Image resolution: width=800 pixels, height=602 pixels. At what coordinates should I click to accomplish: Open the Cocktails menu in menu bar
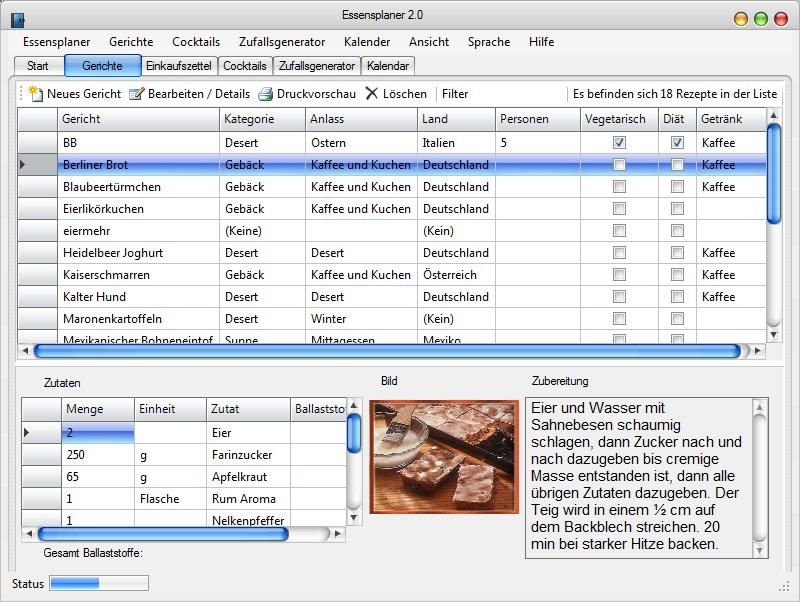196,42
